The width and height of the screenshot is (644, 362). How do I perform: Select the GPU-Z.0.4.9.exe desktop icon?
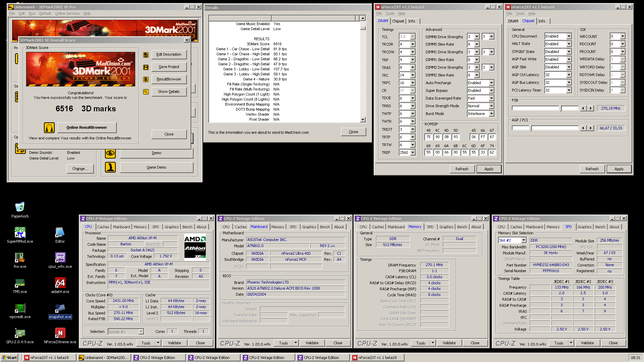coord(20,336)
